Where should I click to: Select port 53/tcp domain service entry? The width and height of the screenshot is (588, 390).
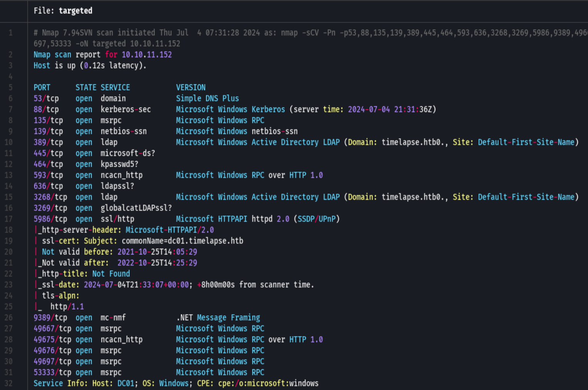point(113,98)
